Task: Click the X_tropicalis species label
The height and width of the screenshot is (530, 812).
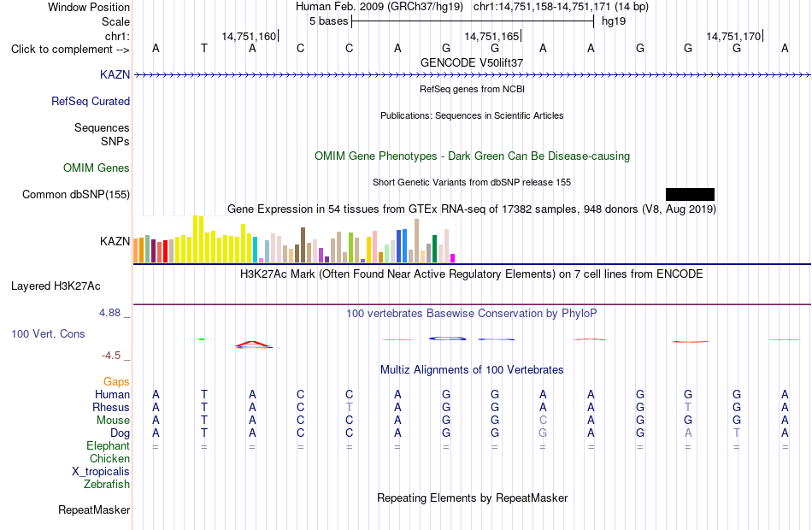Action: coord(101,472)
